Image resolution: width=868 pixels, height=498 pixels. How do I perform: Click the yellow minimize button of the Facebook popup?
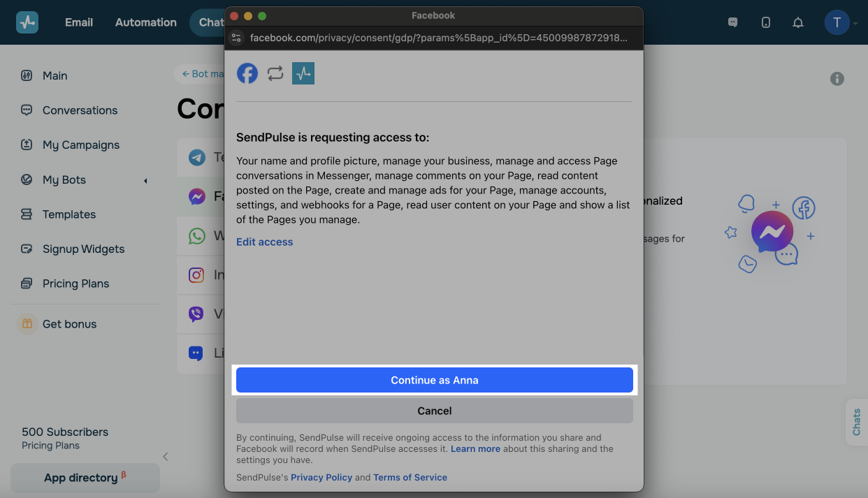click(248, 15)
